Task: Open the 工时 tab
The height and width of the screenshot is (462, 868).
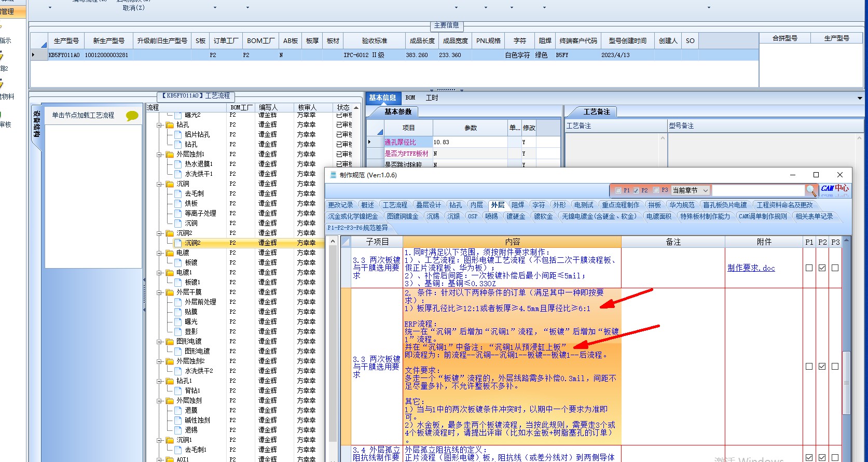Action: pos(432,97)
